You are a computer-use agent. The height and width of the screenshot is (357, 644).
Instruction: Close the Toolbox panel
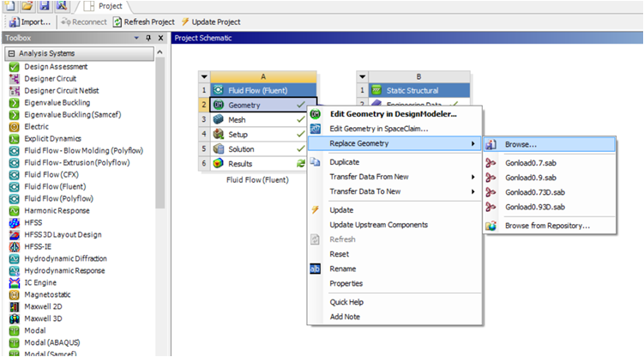[160, 38]
